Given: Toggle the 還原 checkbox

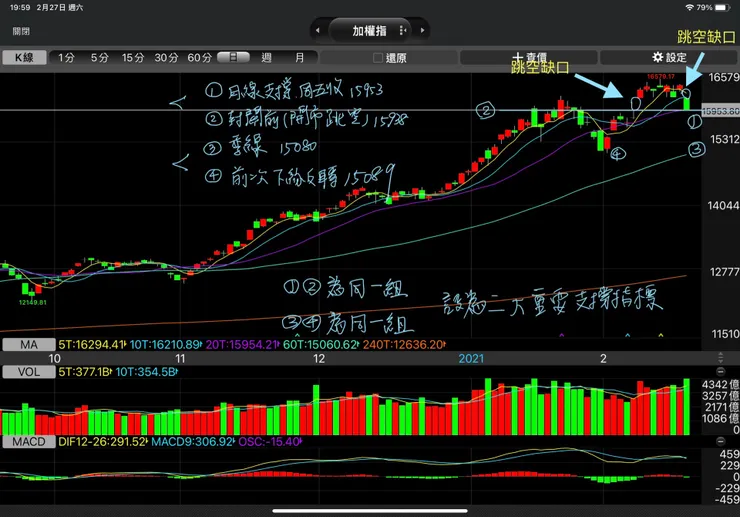Looking at the screenshot, I should 378,58.
